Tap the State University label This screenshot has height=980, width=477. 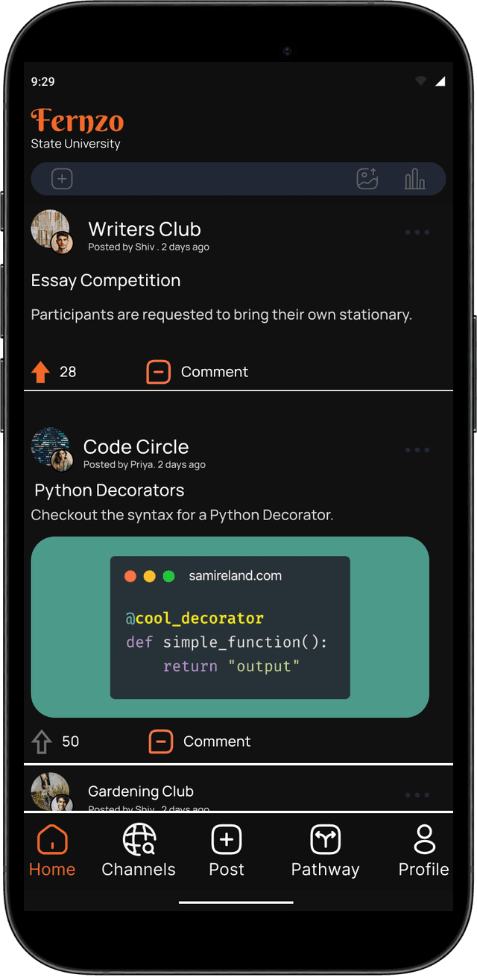pyautogui.click(x=75, y=144)
